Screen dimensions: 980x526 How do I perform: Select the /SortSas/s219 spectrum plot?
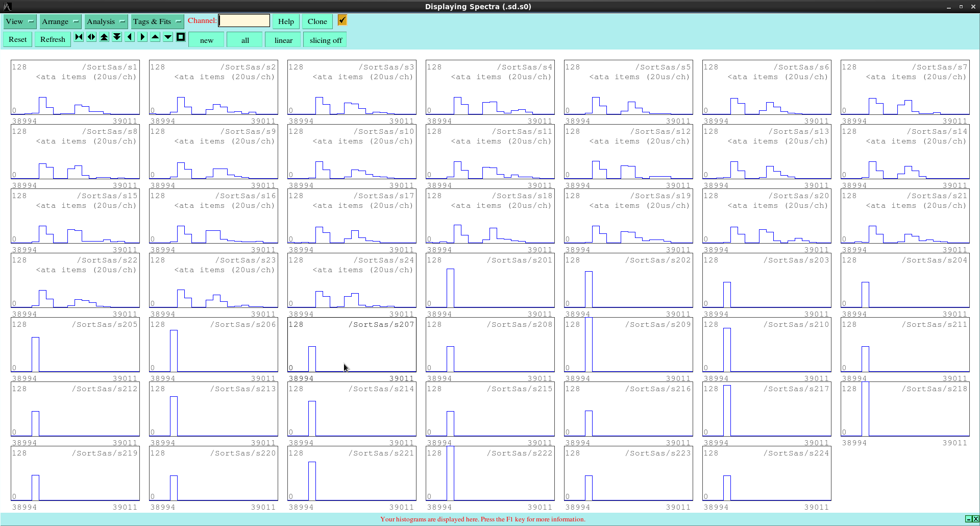[x=75, y=473]
